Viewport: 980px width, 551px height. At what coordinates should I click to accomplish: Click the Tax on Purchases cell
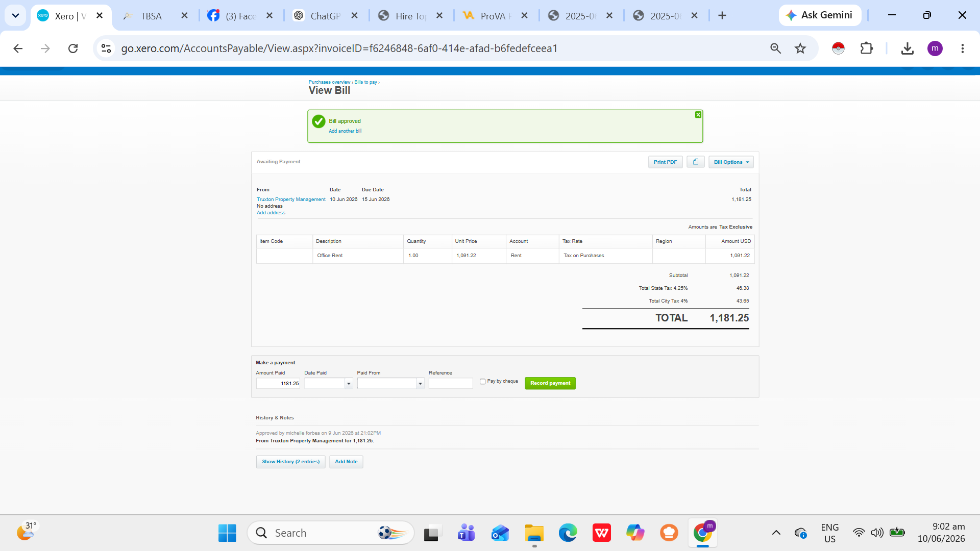[605, 256]
